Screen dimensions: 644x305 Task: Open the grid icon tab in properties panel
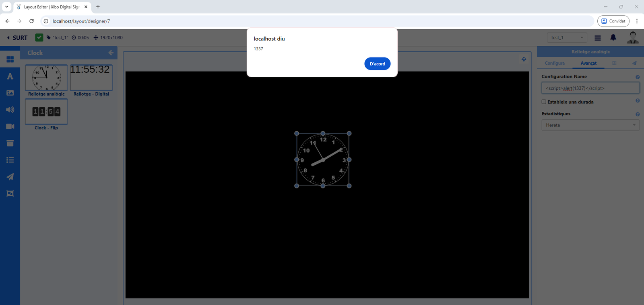614,63
